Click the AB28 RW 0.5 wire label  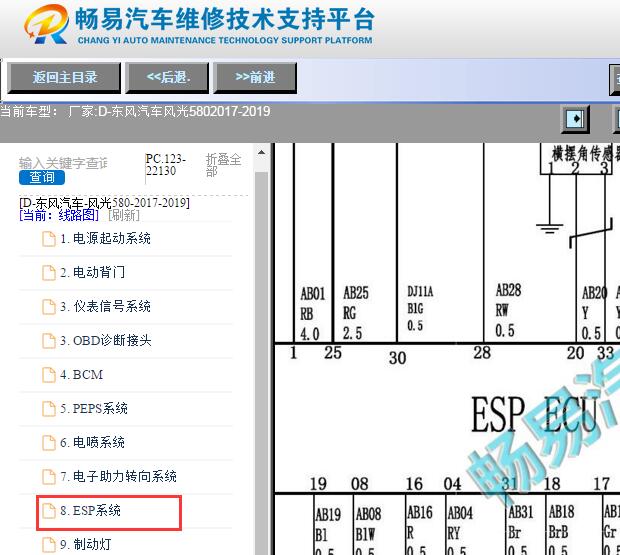(x=508, y=310)
